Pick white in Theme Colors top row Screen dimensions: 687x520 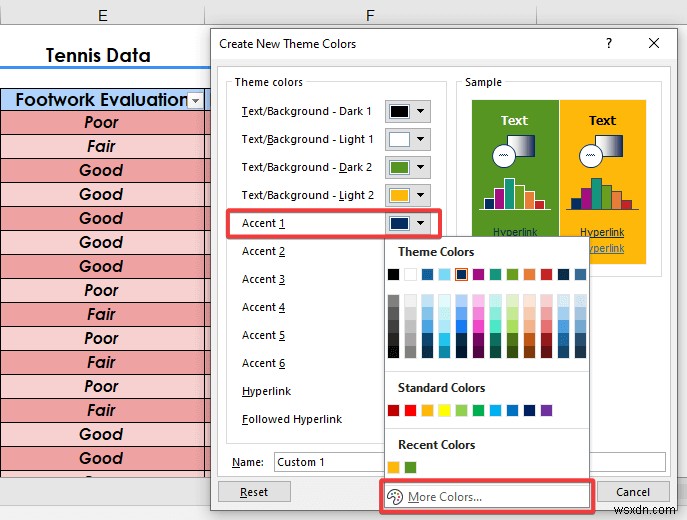411,275
